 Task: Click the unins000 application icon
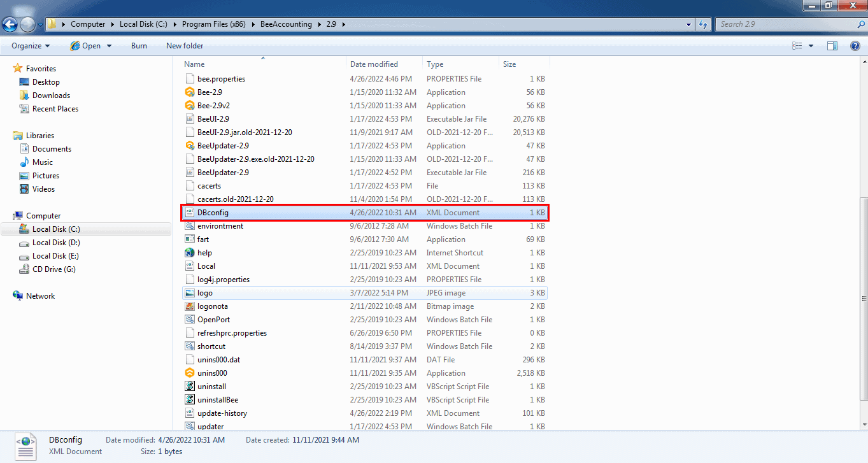pos(189,373)
